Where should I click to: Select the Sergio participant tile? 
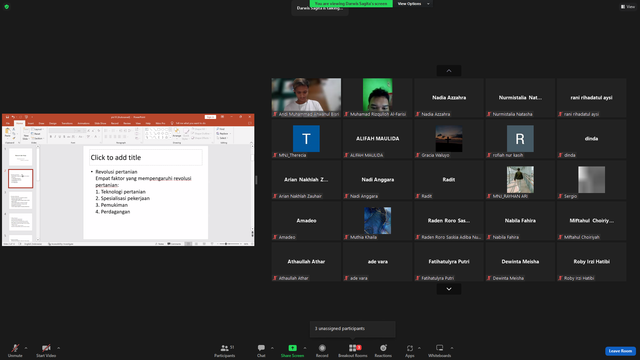591,180
